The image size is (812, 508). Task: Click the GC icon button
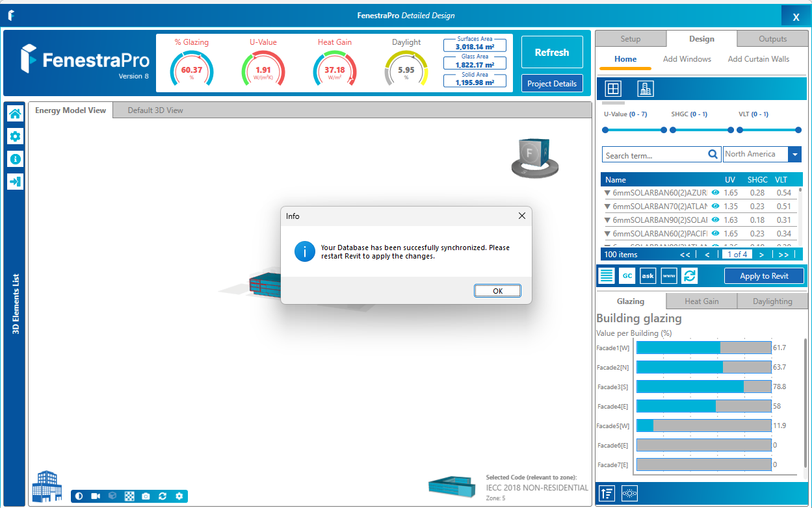click(627, 275)
